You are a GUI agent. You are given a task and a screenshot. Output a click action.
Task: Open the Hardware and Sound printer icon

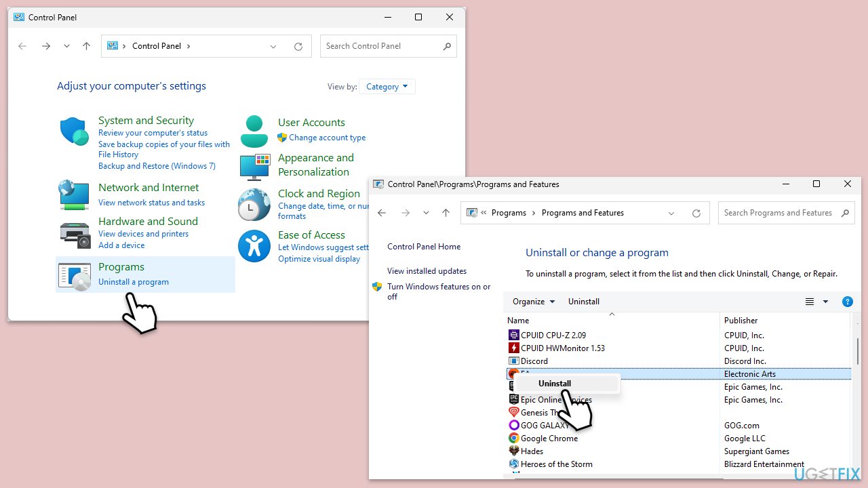[x=75, y=235]
